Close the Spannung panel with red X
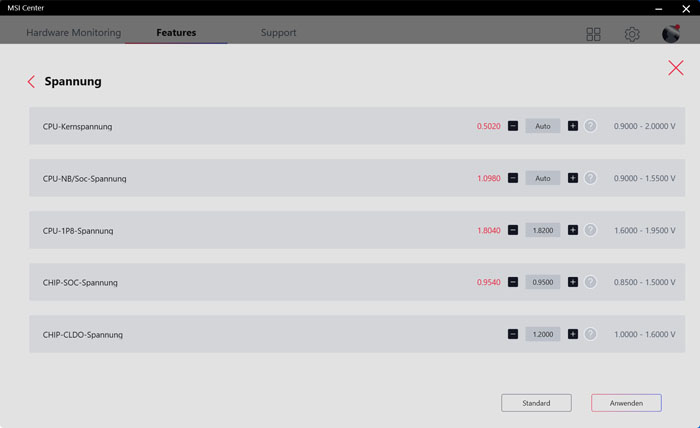 tap(676, 68)
